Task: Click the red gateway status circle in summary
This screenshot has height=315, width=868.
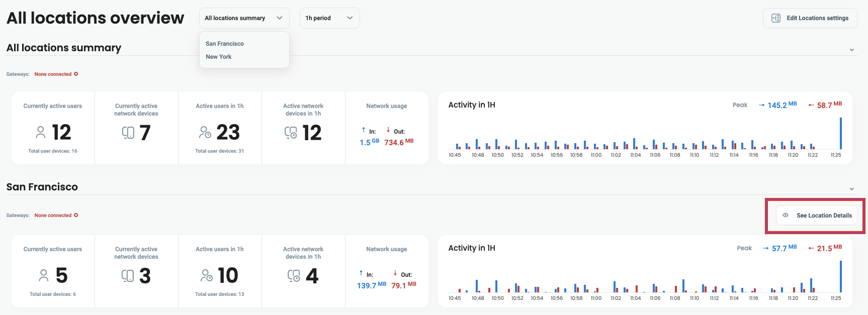Action: pos(76,74)
